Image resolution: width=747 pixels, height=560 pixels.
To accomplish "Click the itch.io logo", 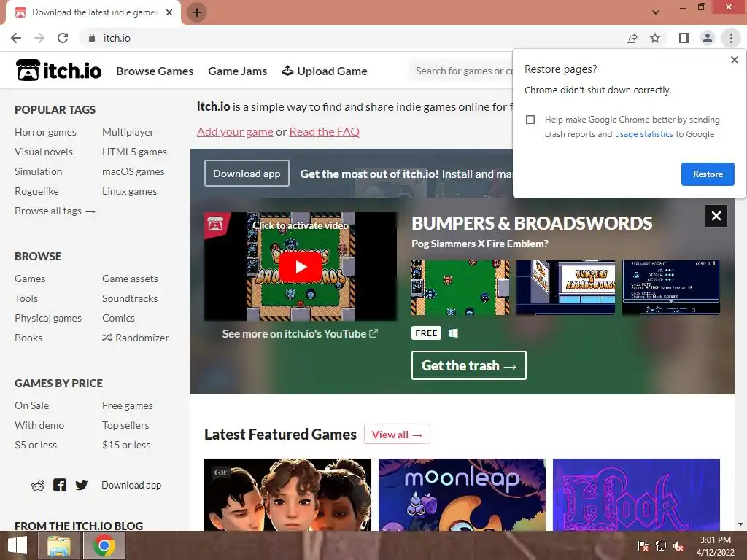I will [59, 71].
